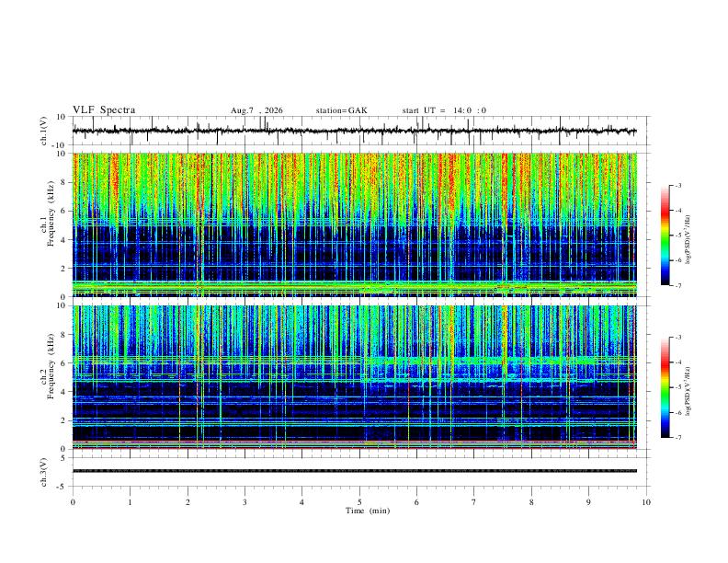Screen dimensions: 728x563
Task: Click the Time (min) axis label
Action: 368,511
